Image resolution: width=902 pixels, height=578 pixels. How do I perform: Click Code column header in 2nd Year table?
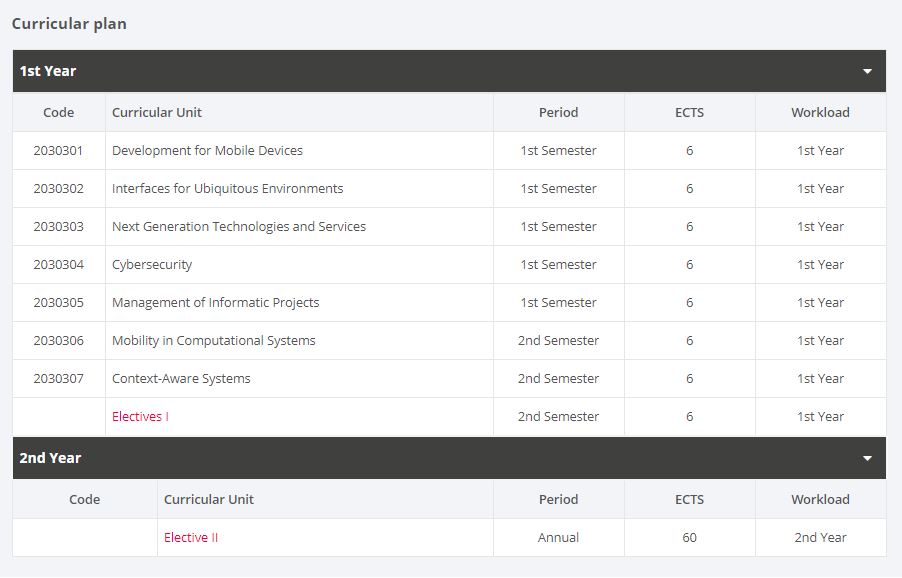85,500
